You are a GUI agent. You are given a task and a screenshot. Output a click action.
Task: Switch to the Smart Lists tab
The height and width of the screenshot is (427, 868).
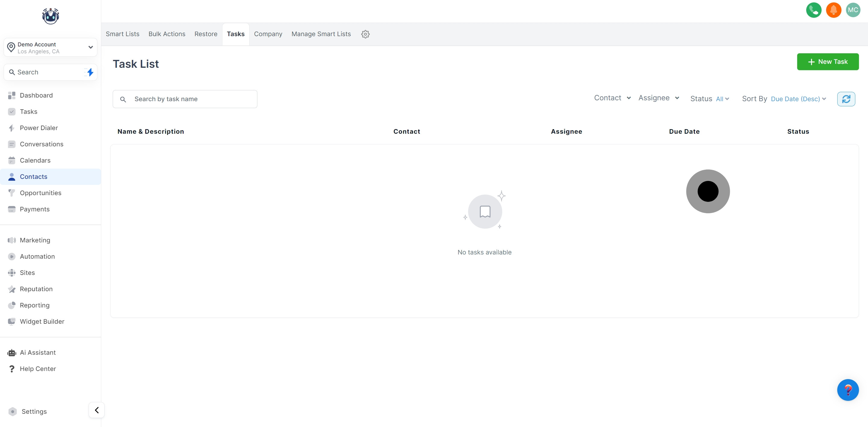(x=122, y=34)
